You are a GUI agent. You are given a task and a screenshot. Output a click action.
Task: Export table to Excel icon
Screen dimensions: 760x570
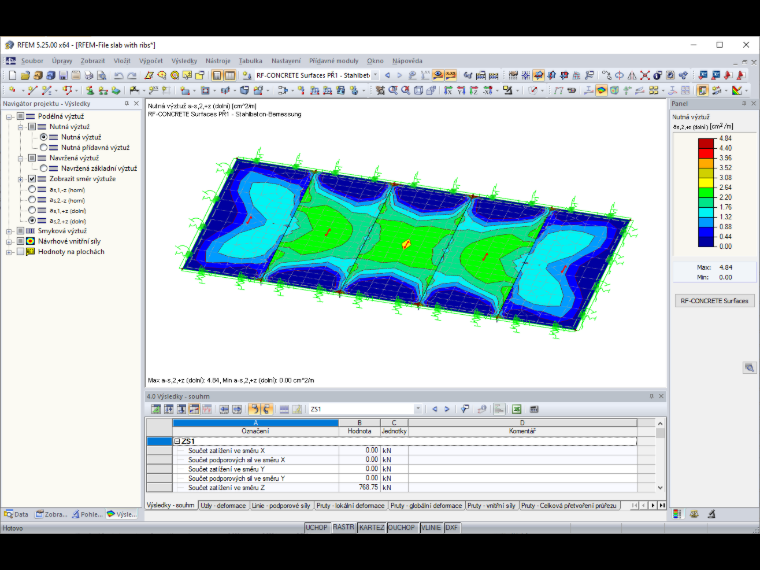click(x=517, y=409)
